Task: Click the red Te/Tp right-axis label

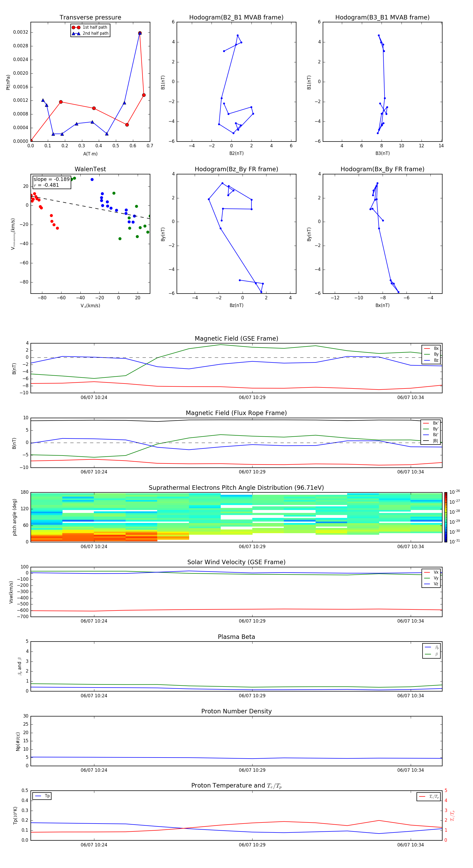Action: coord(453,815)
